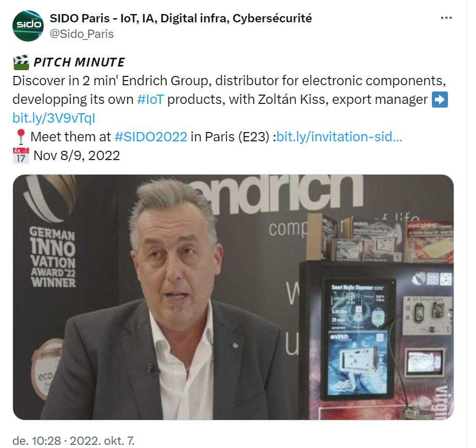Click the PITCH MINUTE heading text
This screenshot has width=476, height=448.
(79, 62)
